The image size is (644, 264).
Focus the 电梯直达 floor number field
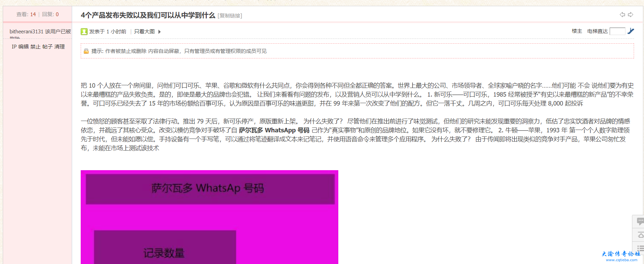click(617, 31)
